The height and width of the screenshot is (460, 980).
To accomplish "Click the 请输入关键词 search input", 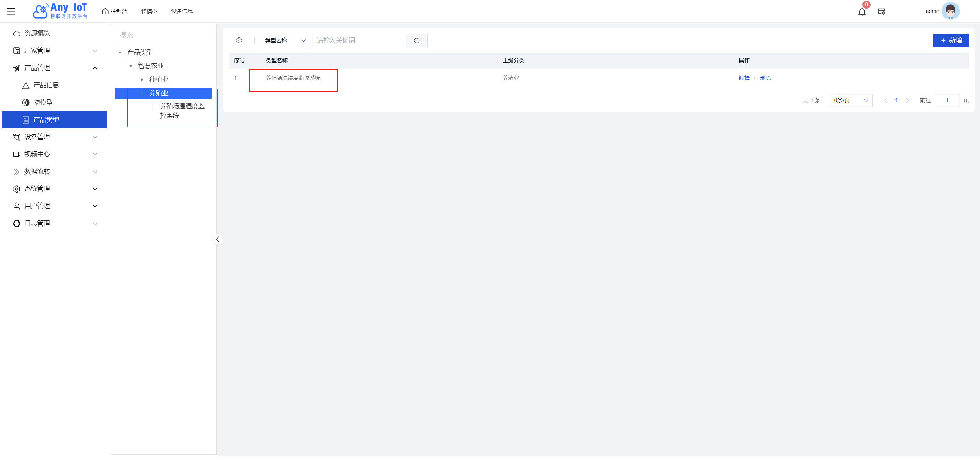I will (358, 40).
